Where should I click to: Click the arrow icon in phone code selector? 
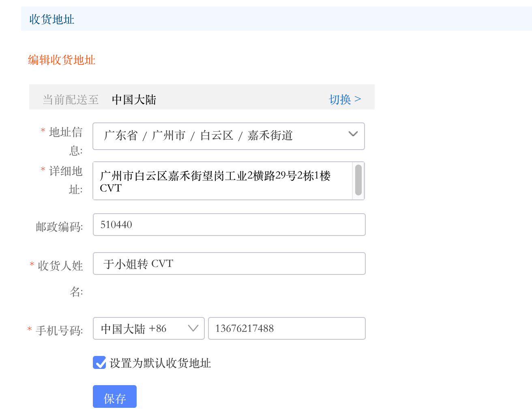(193, 328)
